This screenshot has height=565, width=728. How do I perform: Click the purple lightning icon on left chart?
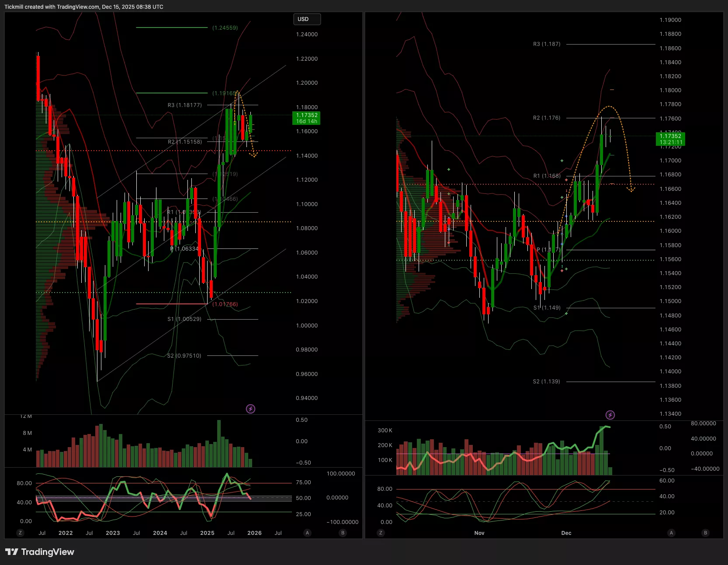click(250, 409)
